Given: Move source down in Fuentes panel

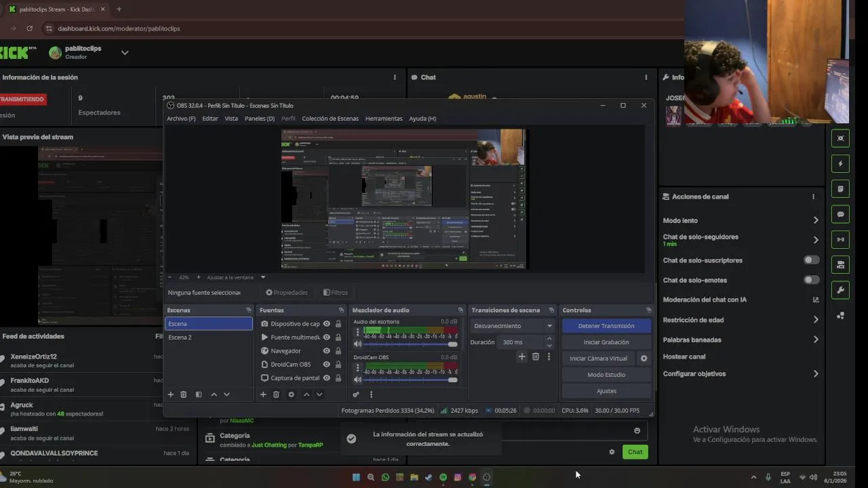Looking at the screenshot, I should point(319,394).
